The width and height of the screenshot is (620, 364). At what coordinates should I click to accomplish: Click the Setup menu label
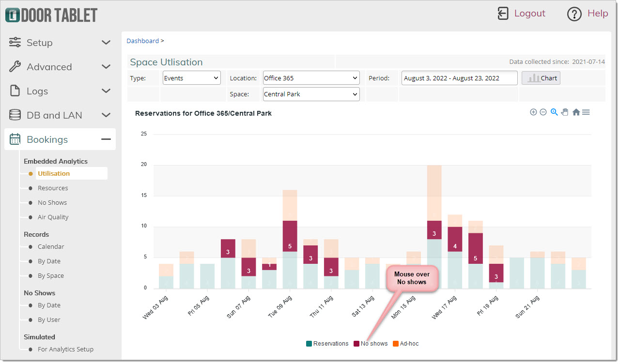[x=40, y=43]
